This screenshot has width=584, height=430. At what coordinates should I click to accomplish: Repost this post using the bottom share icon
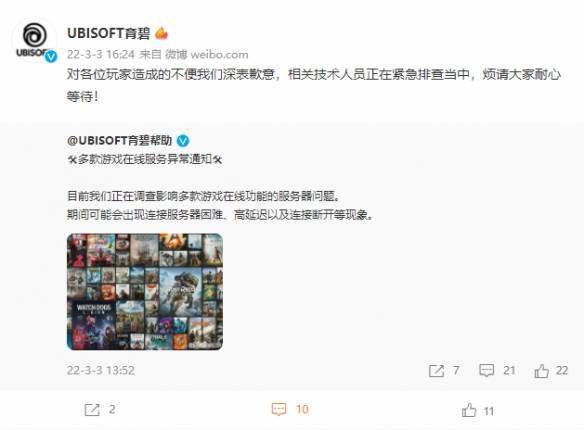92,410
